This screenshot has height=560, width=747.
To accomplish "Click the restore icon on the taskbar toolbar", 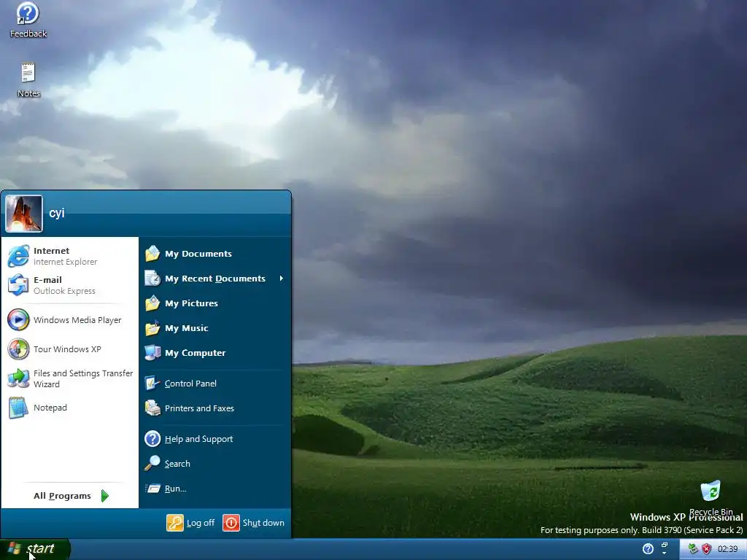I will click(665, 545).
